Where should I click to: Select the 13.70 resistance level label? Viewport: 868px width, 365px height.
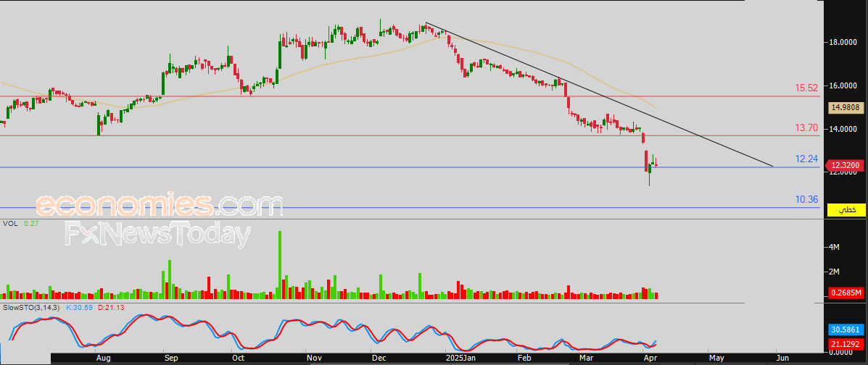(x=806, y=127)
